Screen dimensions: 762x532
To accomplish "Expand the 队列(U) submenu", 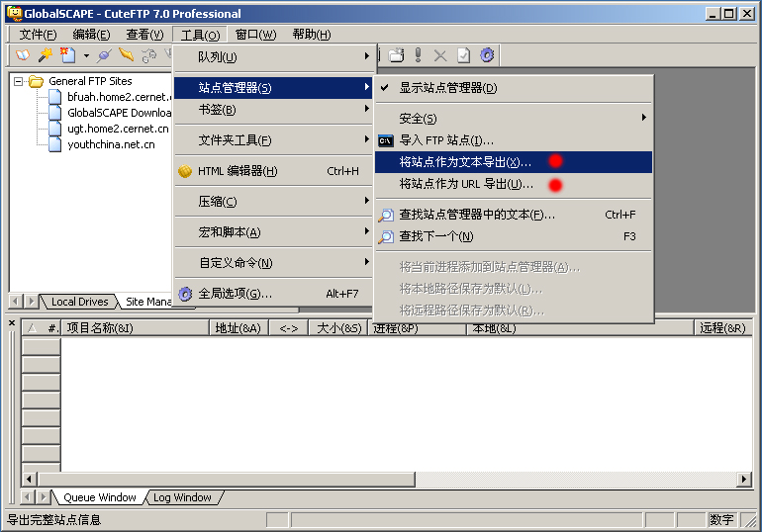I will 273,57.
